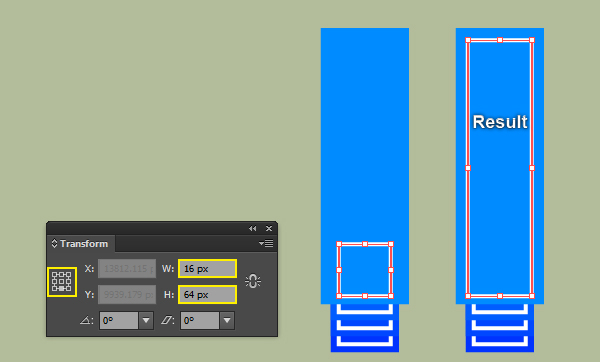Close the Transform panel
This screenshot has height=362, width=600.
pos(269,228)
